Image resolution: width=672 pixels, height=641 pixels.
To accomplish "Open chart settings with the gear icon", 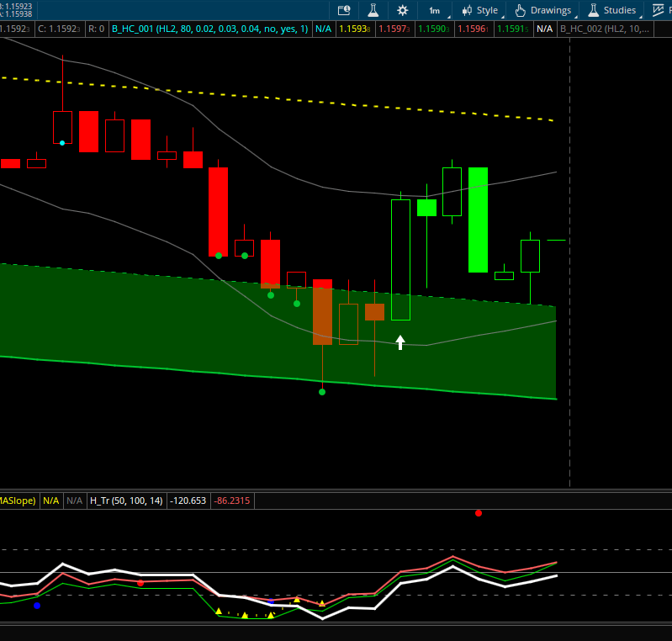I will [x=402, y=10].
